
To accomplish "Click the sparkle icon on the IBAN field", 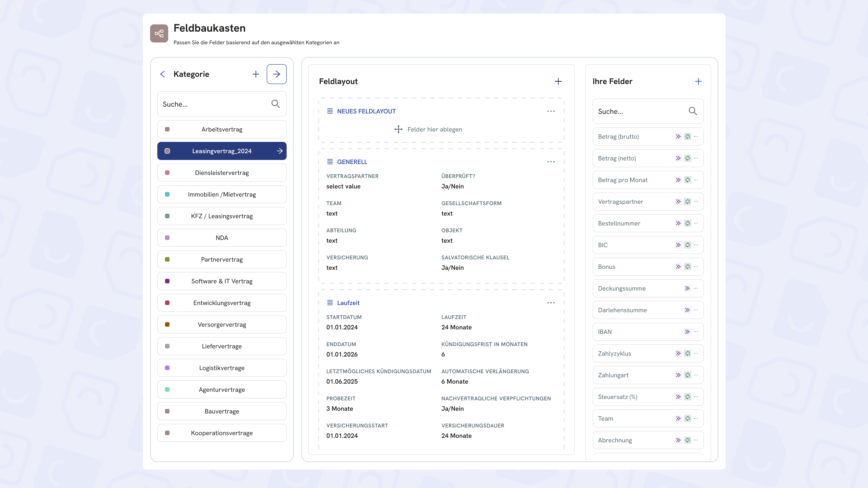I will (x=687, y=332).
